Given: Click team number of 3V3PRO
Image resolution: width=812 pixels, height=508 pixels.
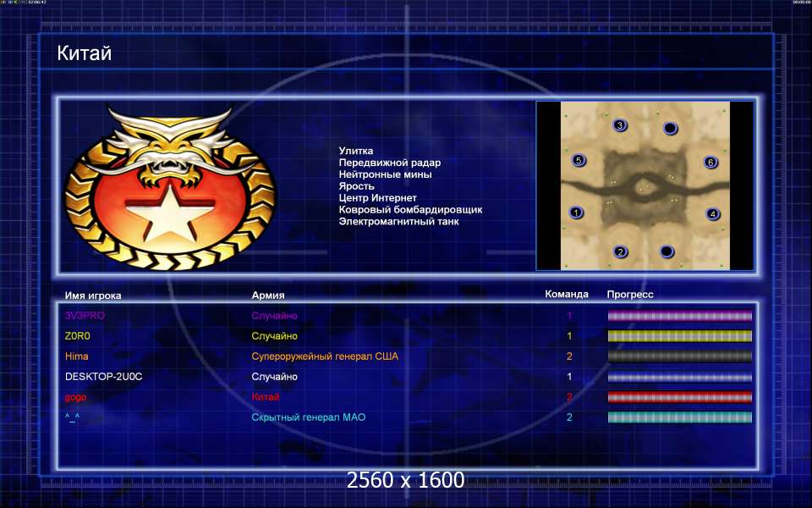Looking at the screenshot, I should pos(569,316).
